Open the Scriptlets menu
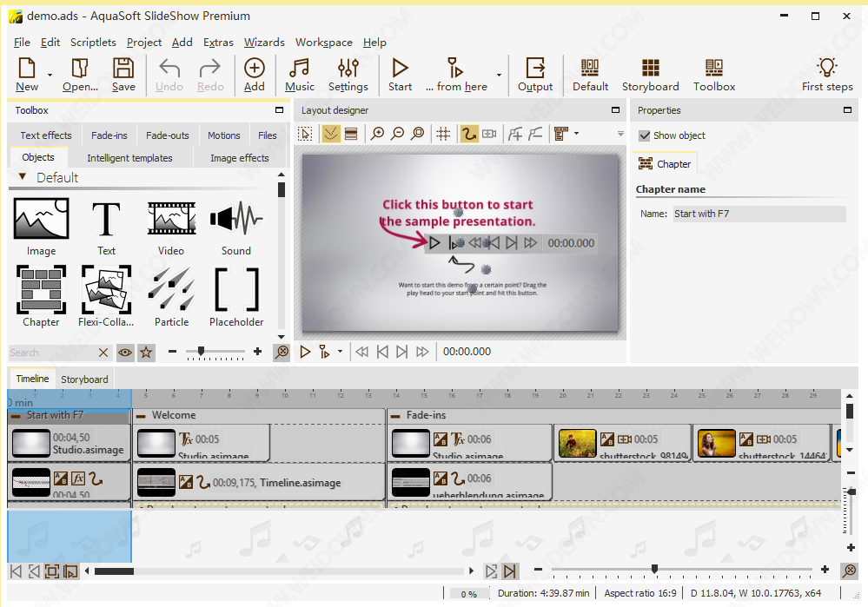The height and width of the screenshot is (607, 868). [x=93, y=42]
